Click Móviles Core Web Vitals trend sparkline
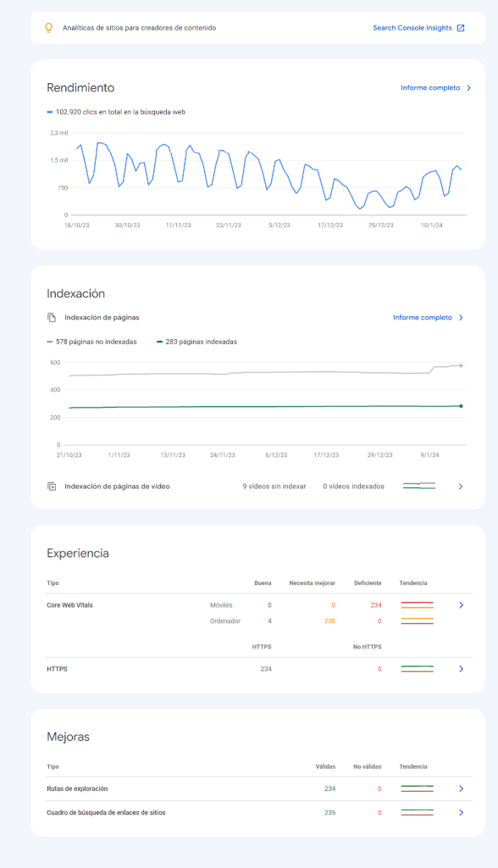498x868 pixels. pyautogui.click(x=418, y=605)
